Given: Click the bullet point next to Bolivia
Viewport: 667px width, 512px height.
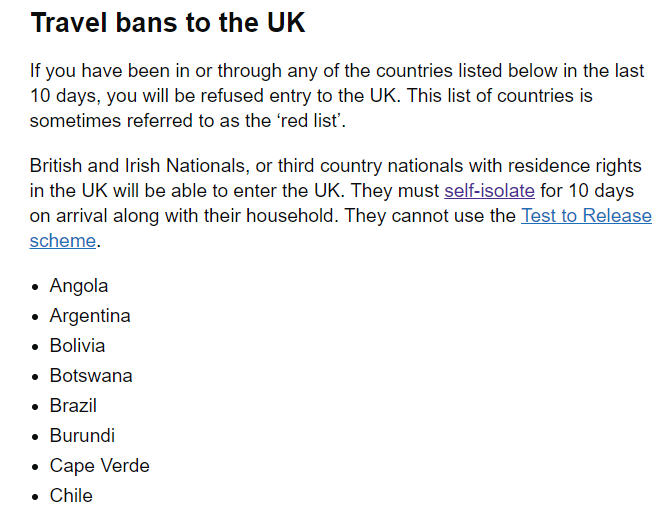Looking at the screenshot, I should click(35, 347).
